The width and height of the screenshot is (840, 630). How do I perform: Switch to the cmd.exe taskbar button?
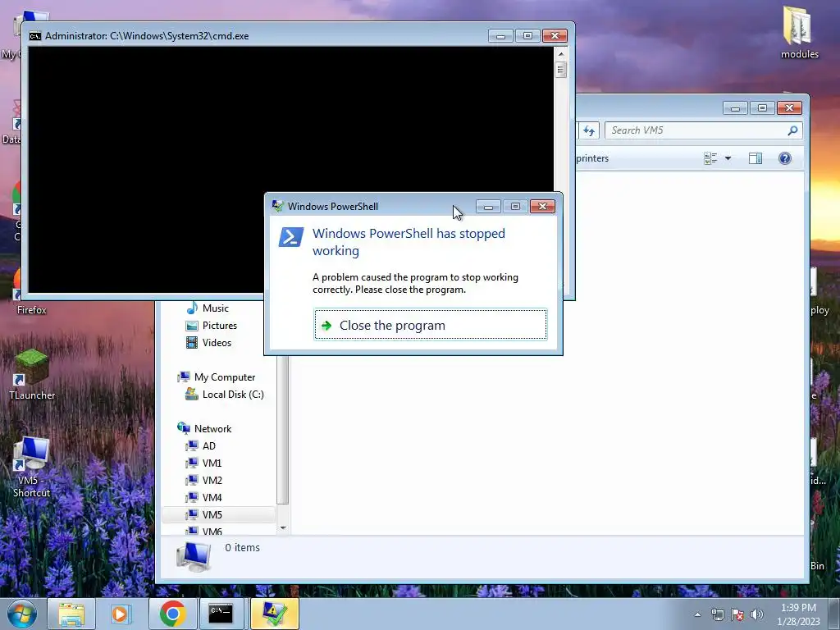(x=221, y=614)
